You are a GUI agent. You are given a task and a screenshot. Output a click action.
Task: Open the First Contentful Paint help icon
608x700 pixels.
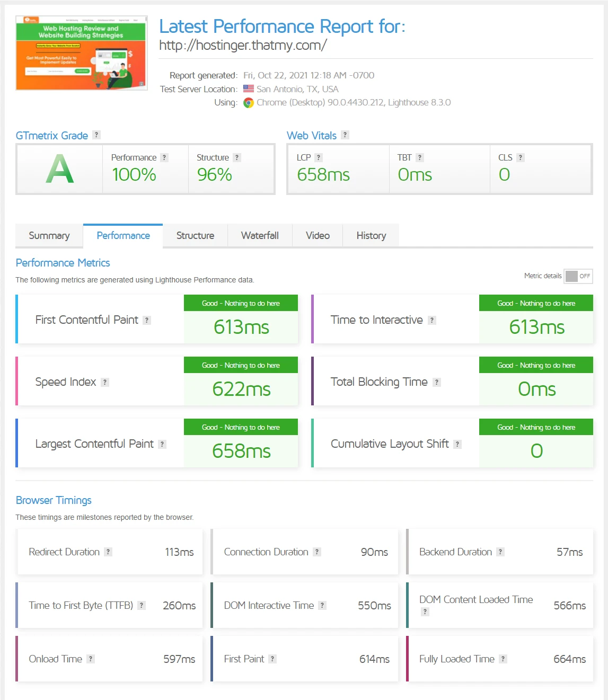(x=147, y=320)
